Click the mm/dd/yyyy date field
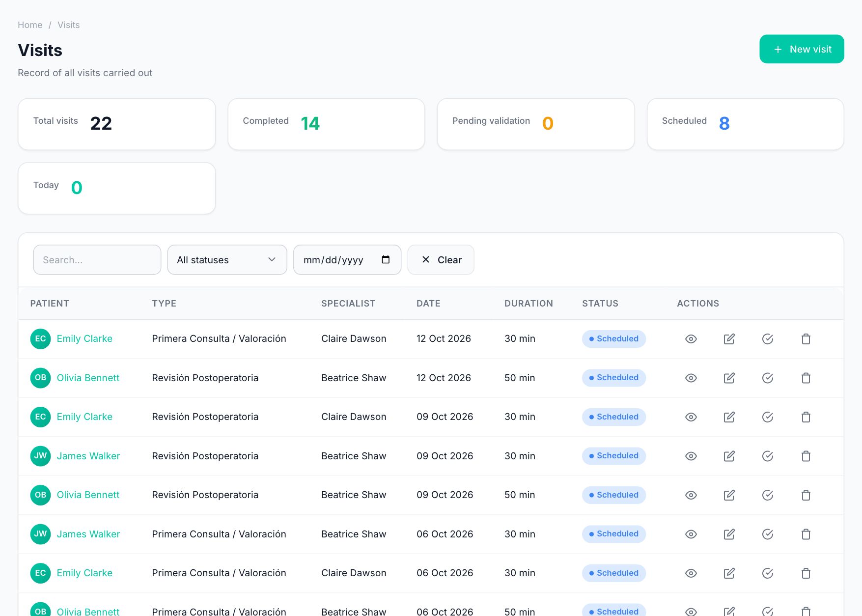 pos(347,260)
